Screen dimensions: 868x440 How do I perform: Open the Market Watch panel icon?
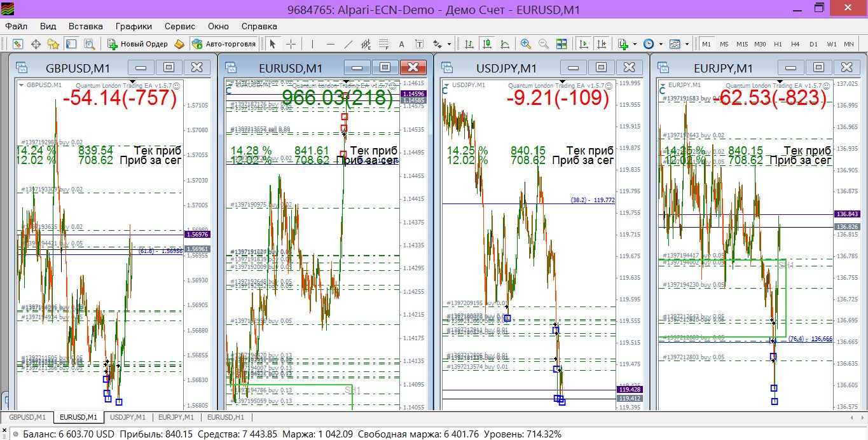coord(18,44)
